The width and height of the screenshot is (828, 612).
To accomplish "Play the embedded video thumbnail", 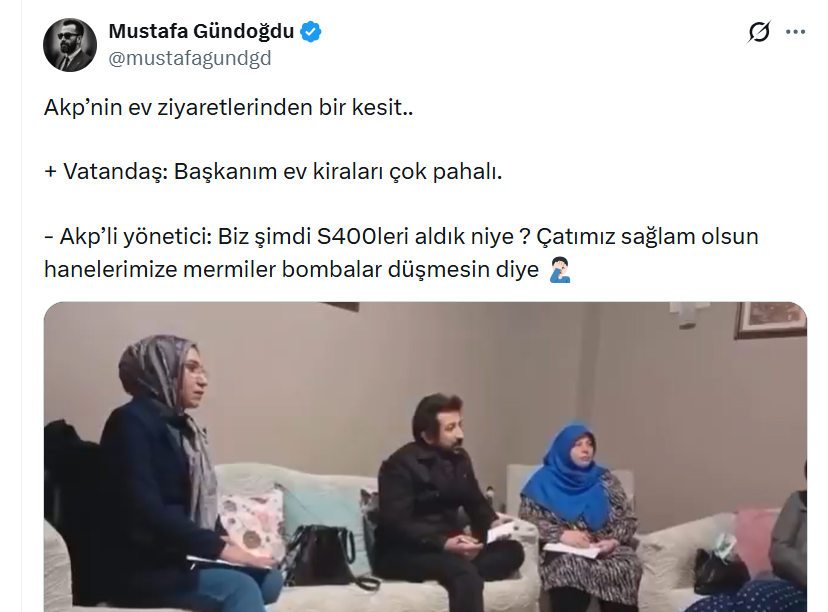I will pyautogui.click(x=425, y=457).
